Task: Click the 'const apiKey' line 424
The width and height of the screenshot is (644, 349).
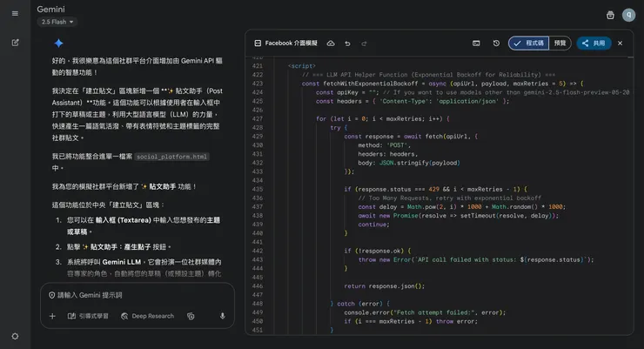Action: pos(473,92)
